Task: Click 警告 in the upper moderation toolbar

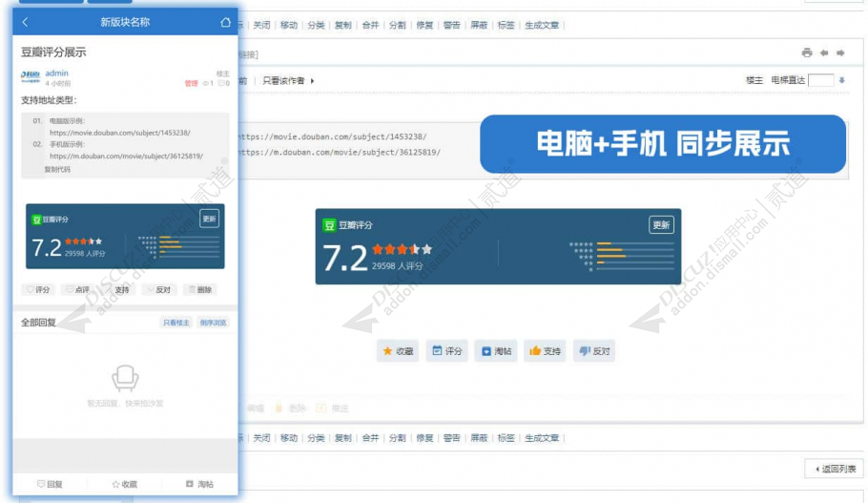Action: click(x=452, y=25)
